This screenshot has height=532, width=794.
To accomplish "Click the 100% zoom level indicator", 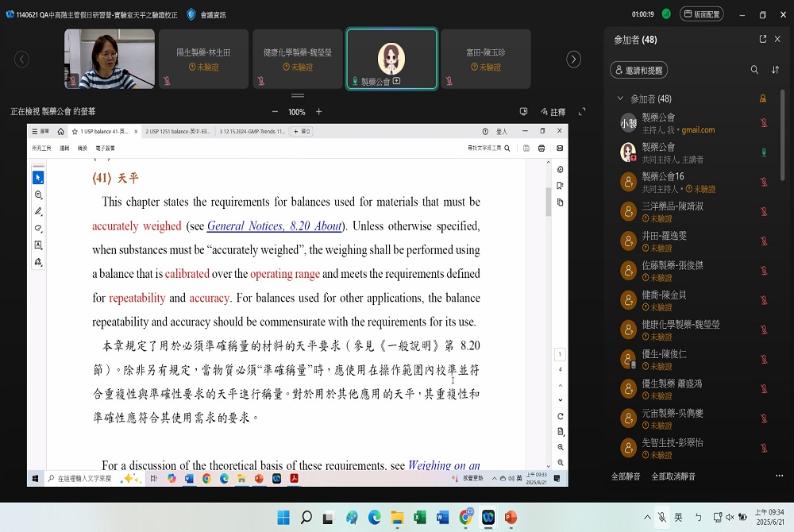I will 297,112.
